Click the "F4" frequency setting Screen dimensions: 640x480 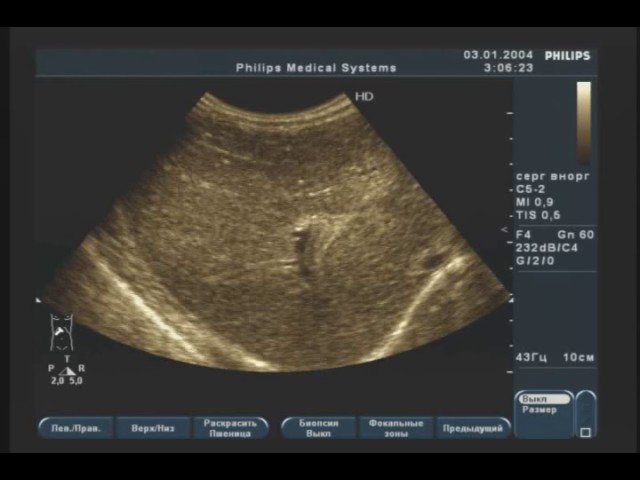[x=523, y=235]
